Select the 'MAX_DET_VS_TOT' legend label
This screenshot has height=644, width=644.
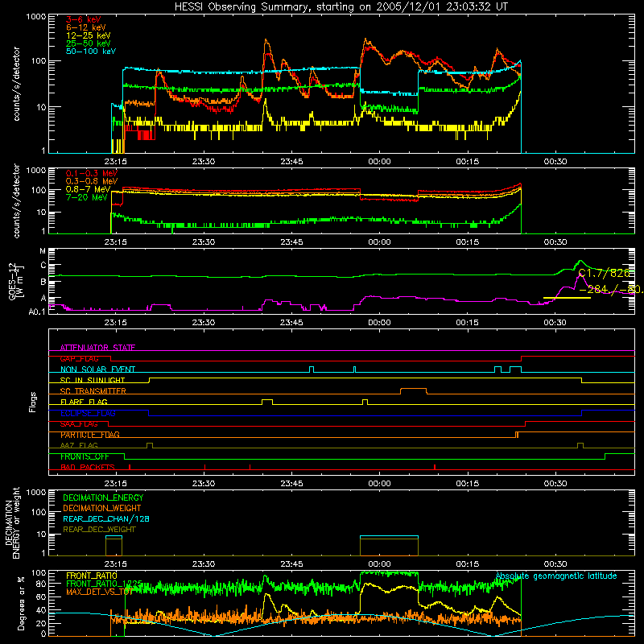click(99, 592)
